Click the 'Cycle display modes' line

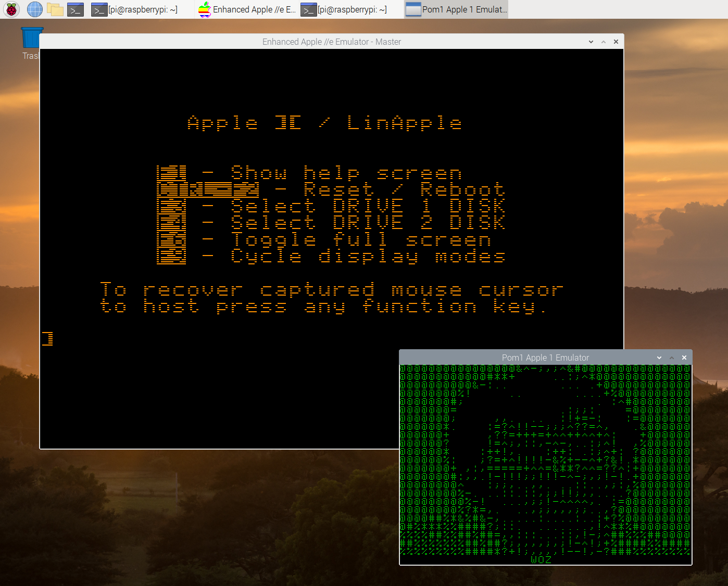(368, 256)
